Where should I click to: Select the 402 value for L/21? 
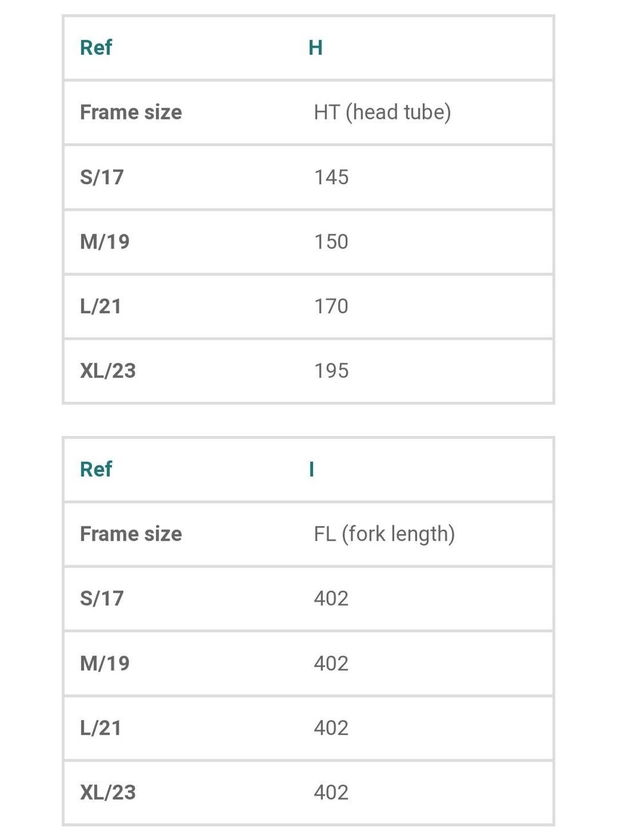[x=331, y=728]
